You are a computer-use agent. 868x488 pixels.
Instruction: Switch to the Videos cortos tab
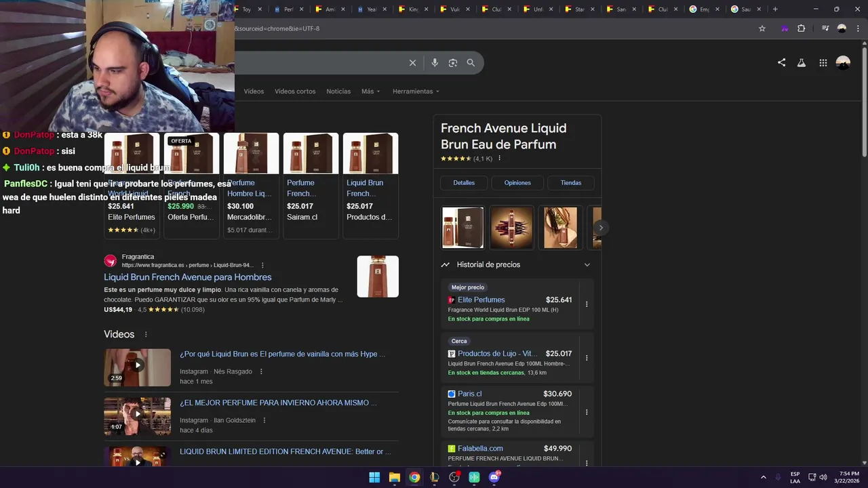[x=295, y=91]
